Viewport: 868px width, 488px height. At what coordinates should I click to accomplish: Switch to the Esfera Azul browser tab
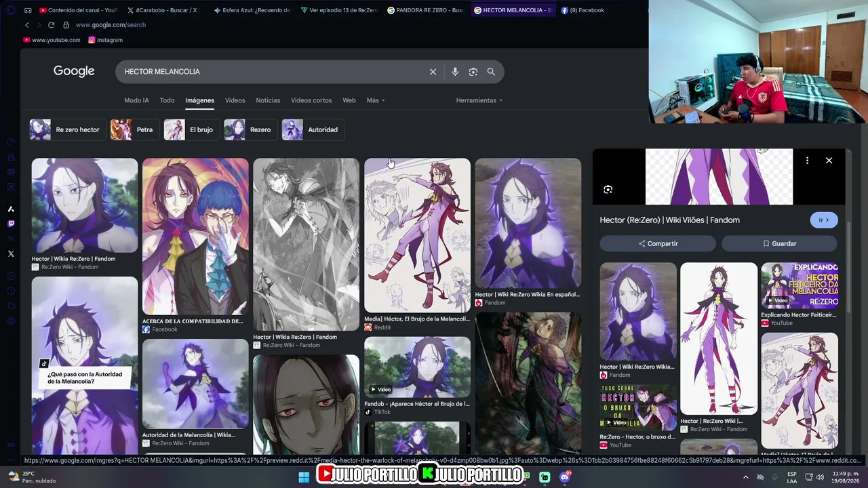(x=251, y=10)
